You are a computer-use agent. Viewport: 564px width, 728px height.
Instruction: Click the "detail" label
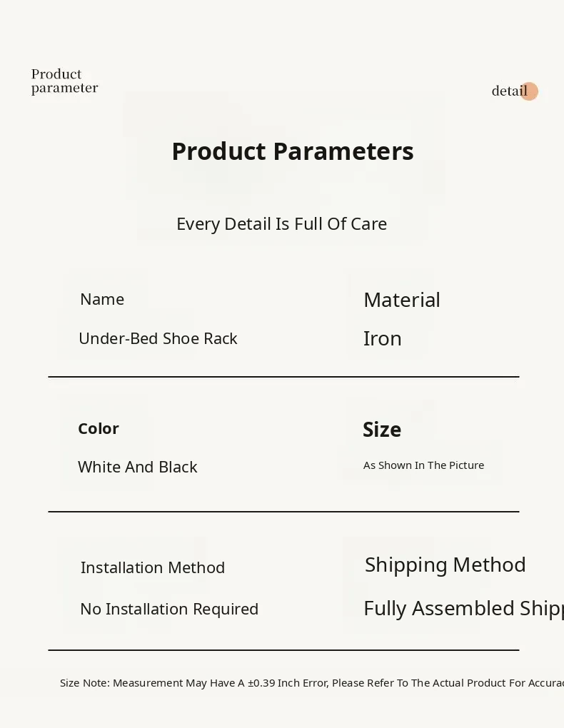coord(508,91)
